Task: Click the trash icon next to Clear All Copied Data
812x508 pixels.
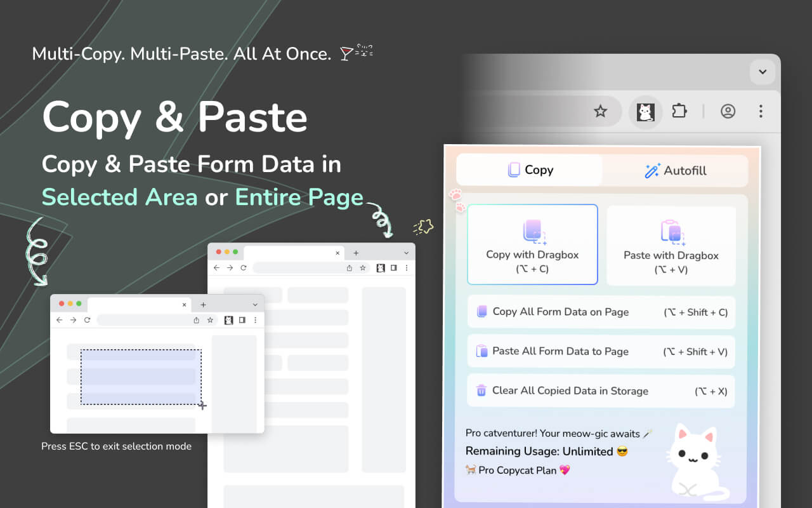Action: coord(480,391)
